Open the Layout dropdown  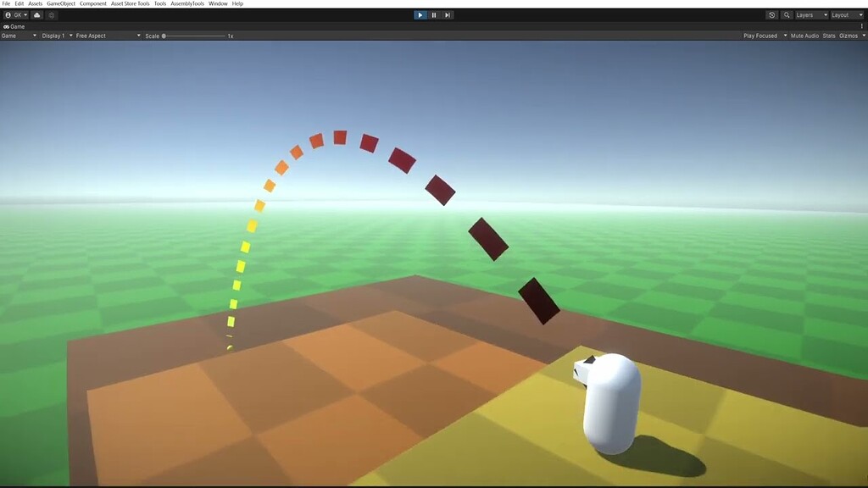(x=845, y=14)
